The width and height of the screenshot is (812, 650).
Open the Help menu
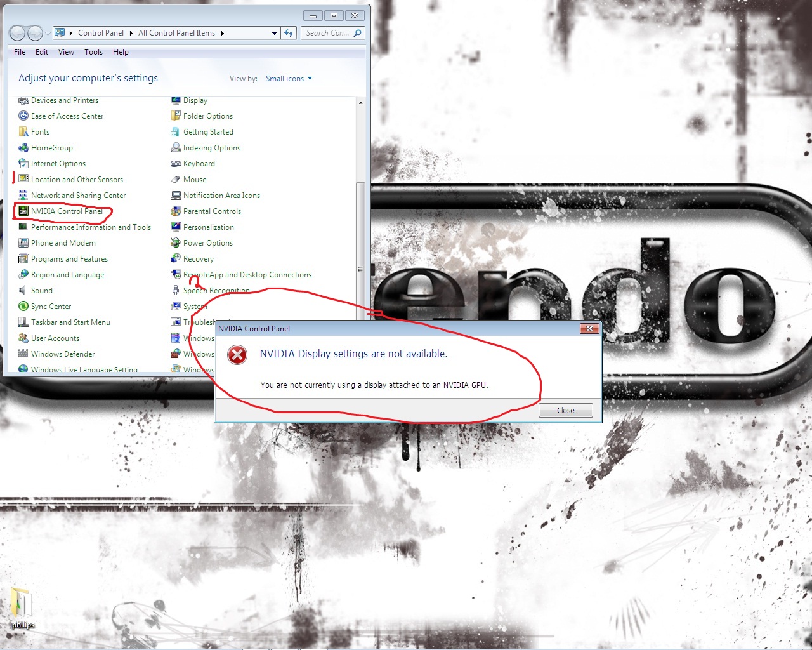121,52
